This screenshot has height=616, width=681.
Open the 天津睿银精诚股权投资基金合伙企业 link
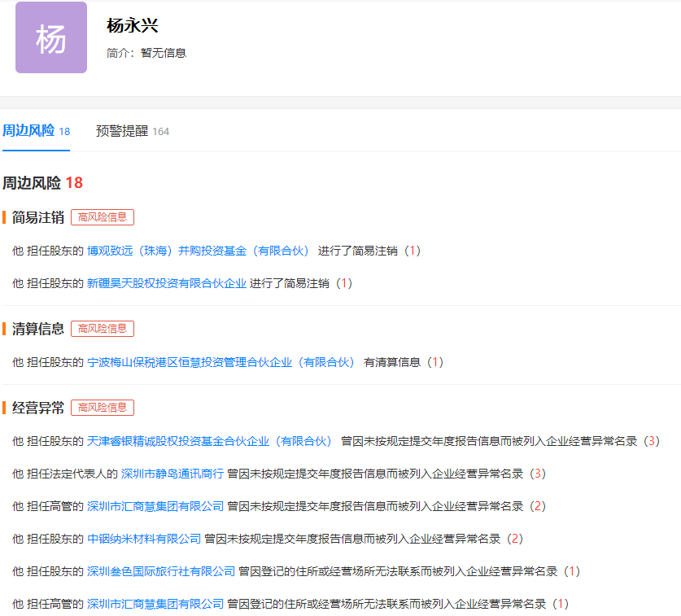click(x=210, y=441)
